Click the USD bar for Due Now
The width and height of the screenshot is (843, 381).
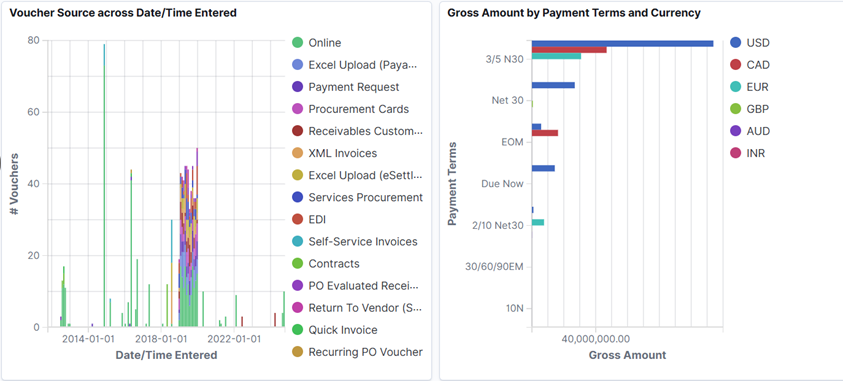click(x=543, y=168)
